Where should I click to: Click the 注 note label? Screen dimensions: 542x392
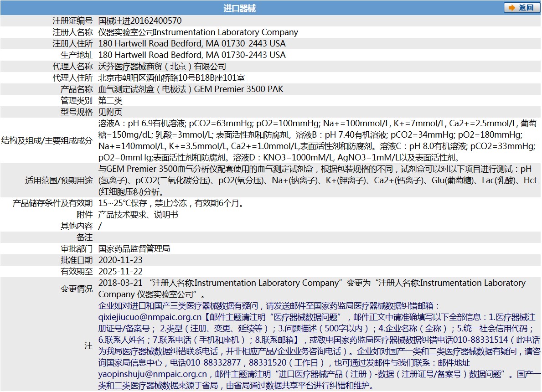(88, 346)
